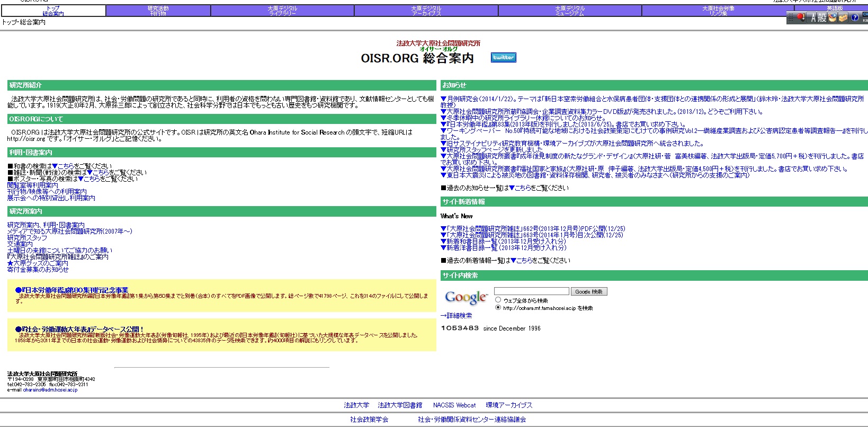
Task: Switch to the '研究活動 刊行物' tab
Action: click(x=158, y=11)
